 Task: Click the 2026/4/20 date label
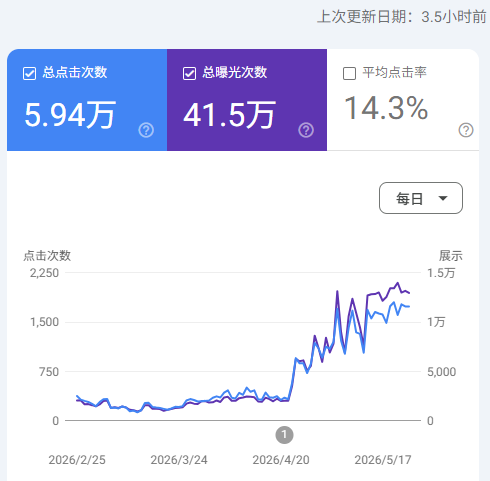pyautogui.click(x=281, y=460)
